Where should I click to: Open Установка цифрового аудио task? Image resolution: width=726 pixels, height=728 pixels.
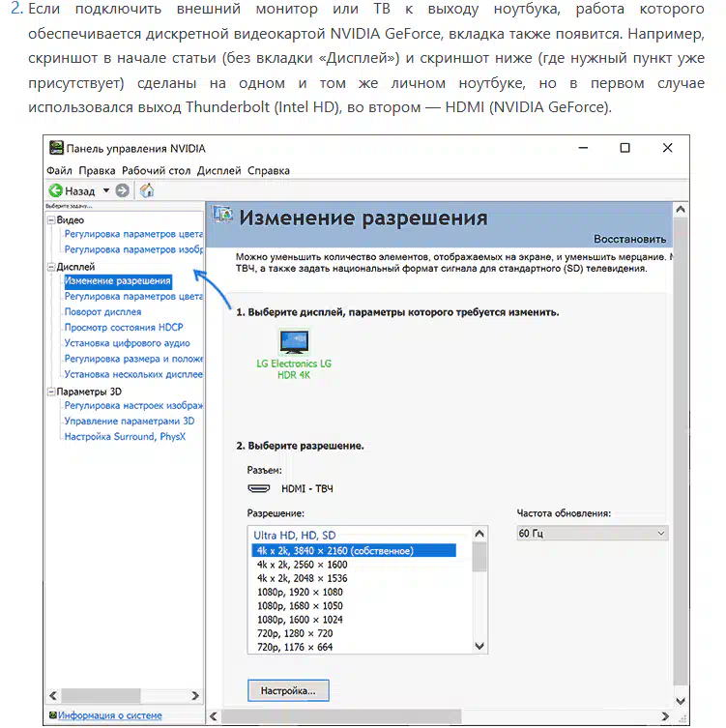tap(128, 343)
